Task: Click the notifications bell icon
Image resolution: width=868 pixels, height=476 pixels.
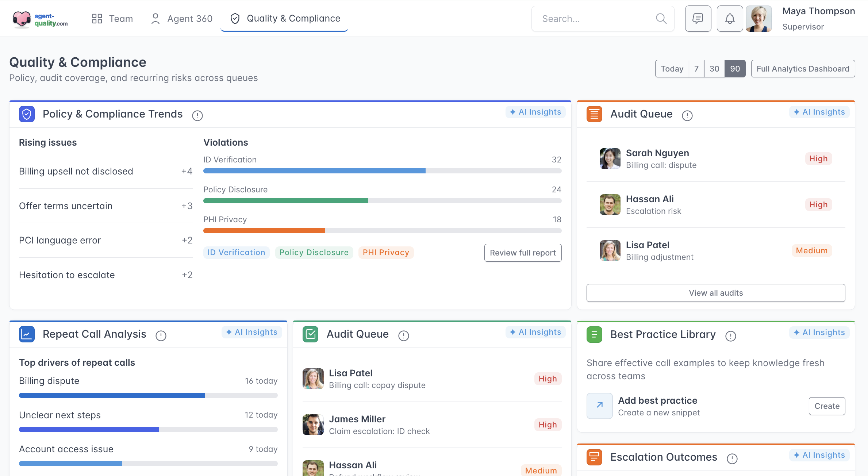Action: 729,19
